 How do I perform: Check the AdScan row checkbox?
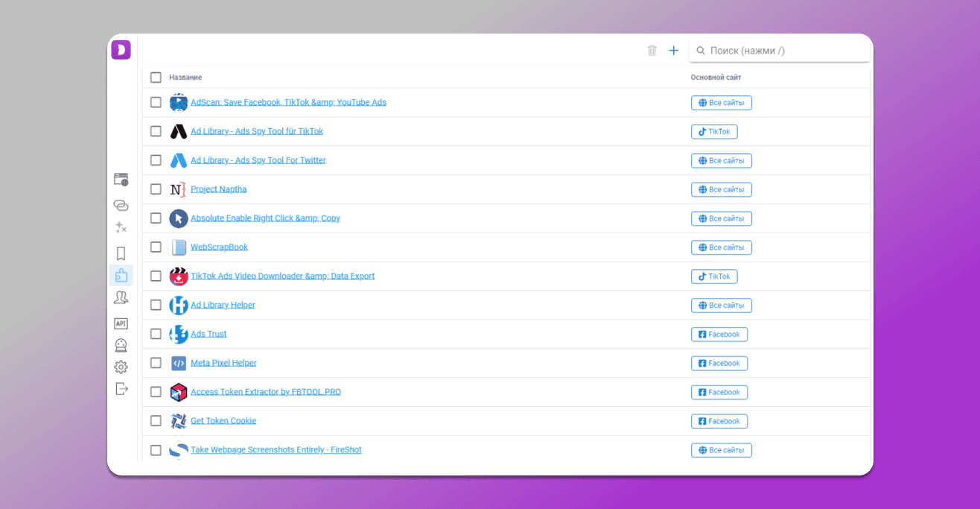[x=156, y=102]
